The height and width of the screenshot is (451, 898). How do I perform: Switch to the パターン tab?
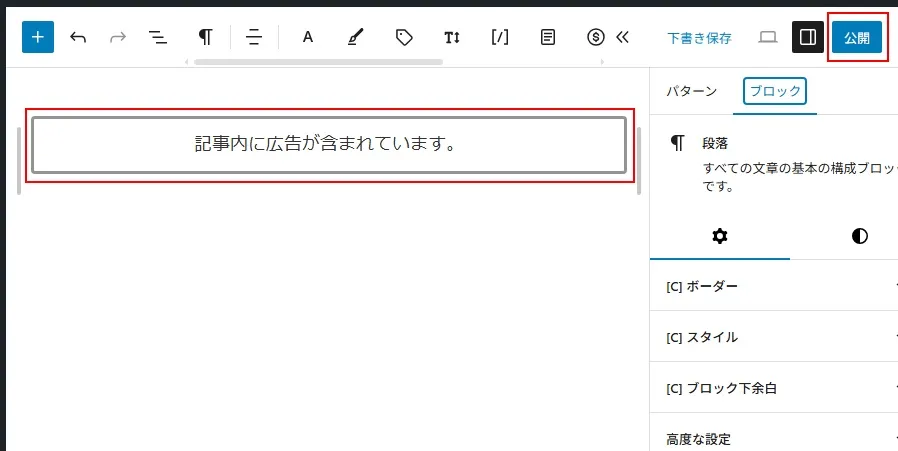(691, 91)
